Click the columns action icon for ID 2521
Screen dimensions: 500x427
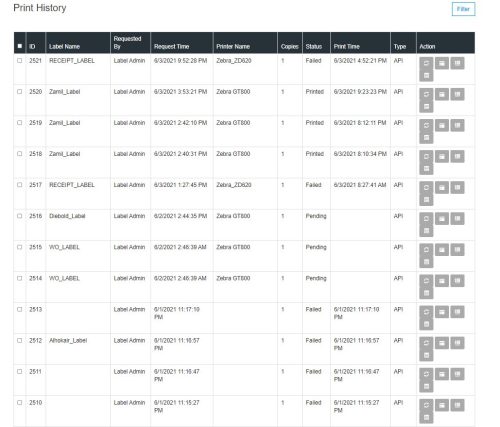457,63
